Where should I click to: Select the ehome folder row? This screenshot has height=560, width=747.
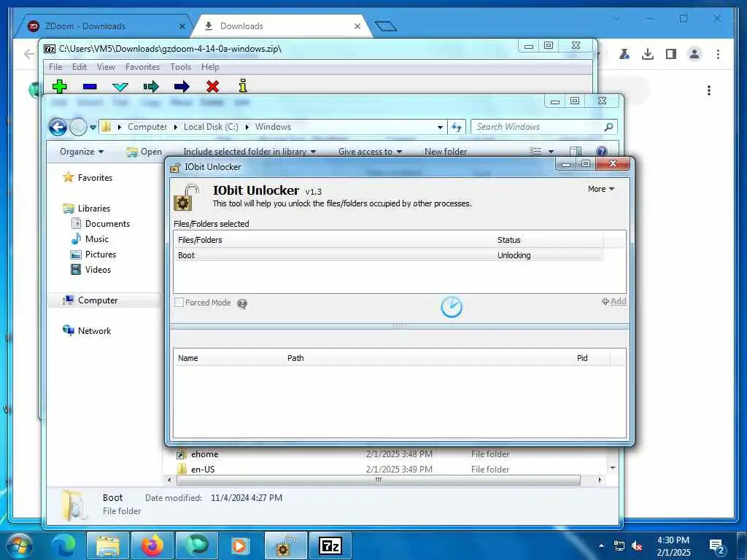pos(391,454)
